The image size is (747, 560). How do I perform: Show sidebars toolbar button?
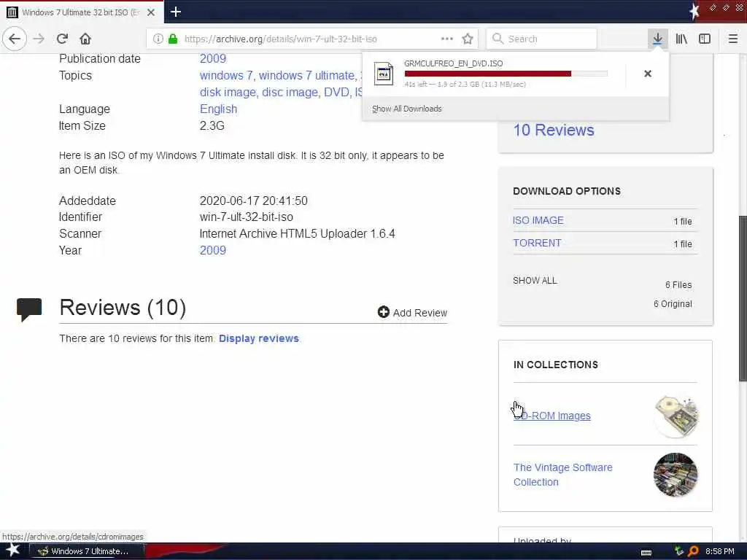[705, 39]
